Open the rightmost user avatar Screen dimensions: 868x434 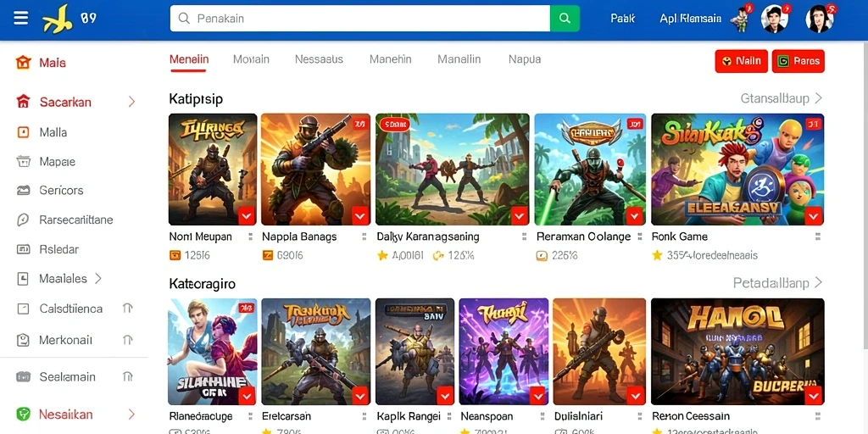click(x=820, y=19)
